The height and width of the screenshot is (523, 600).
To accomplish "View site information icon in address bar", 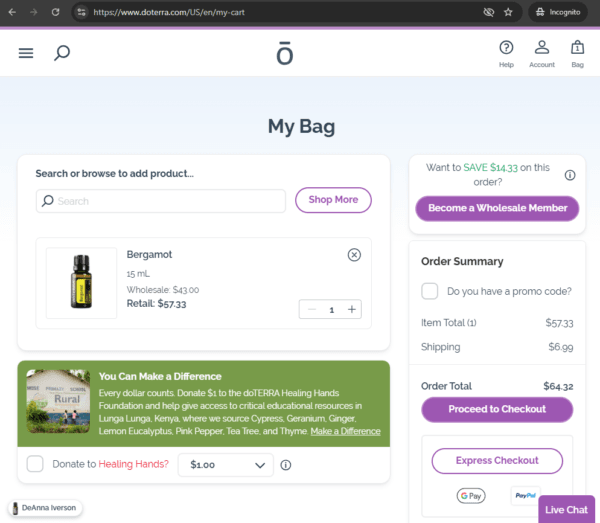I will click(x=82, y=12).
